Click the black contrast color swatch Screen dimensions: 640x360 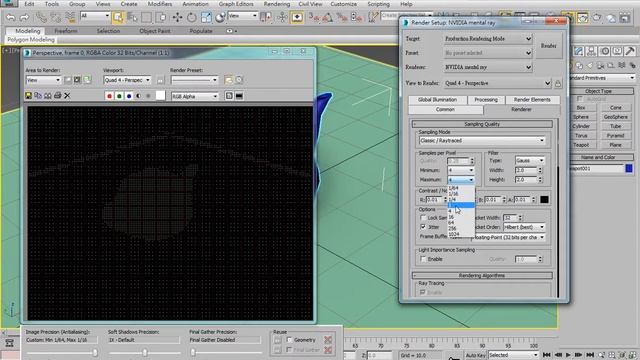[x=544, y=200]
